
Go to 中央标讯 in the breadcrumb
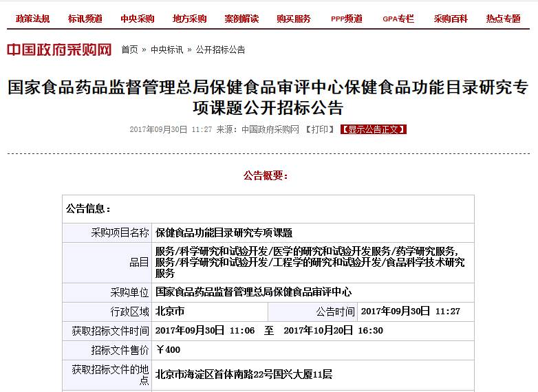point(167,50)
